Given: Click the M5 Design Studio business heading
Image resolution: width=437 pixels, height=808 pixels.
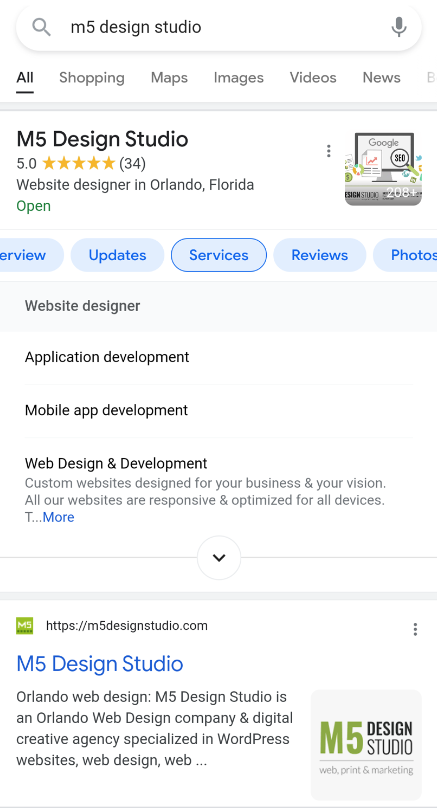Looking at the screenshot, I should 103,139.
